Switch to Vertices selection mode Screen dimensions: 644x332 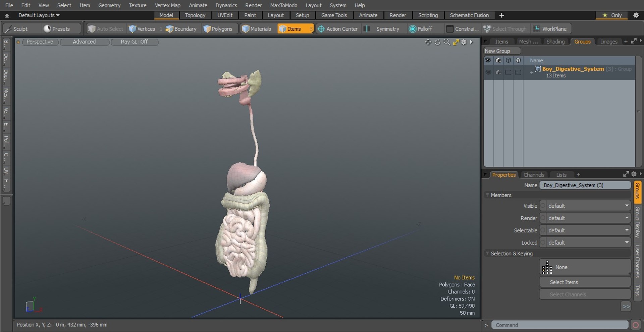tap(142, 29)
